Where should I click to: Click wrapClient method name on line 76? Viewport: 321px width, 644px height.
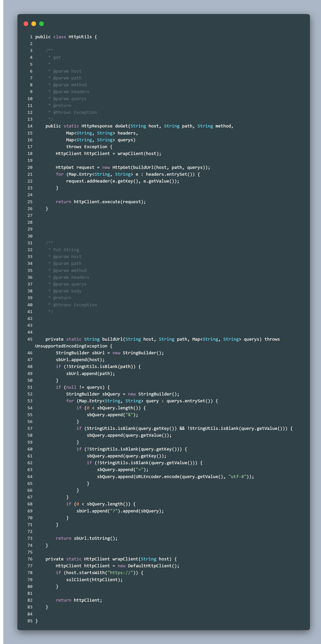point(125,559)
